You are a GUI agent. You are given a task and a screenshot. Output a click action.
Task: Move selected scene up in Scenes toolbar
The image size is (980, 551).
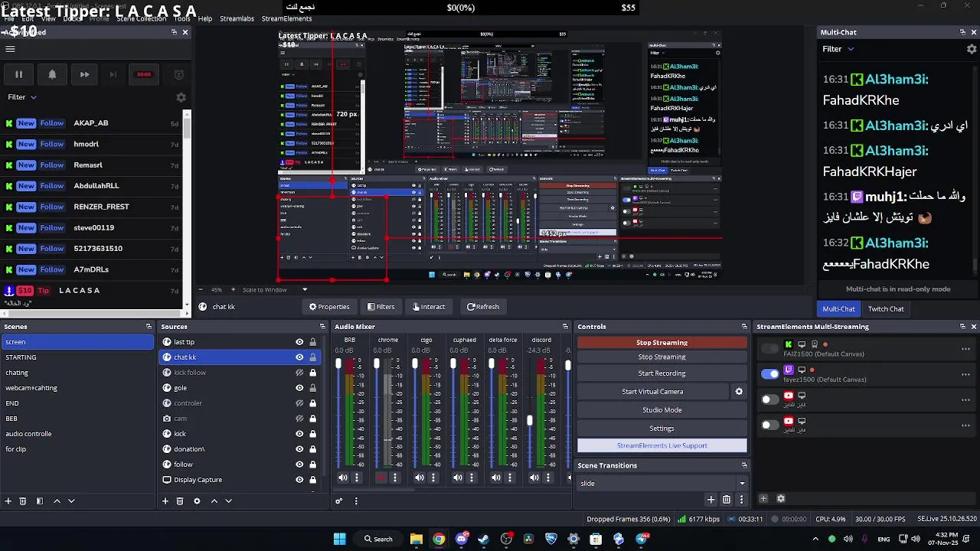57,500
